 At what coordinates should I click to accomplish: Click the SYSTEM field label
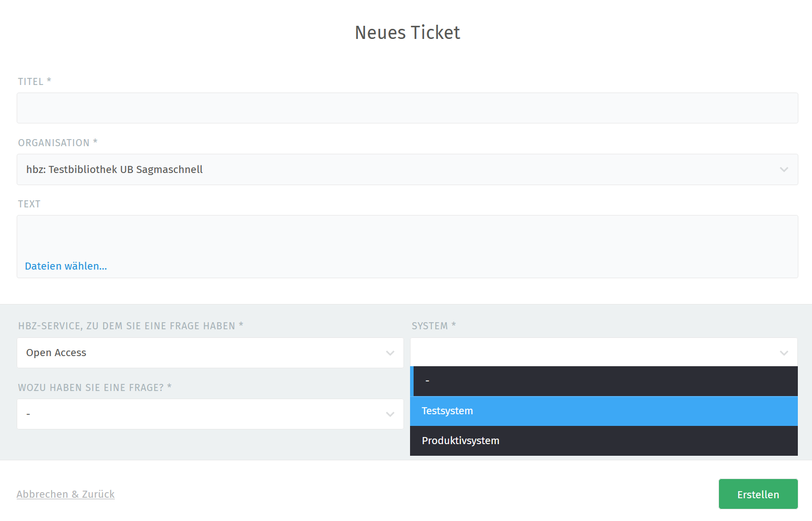pos(430,326)
